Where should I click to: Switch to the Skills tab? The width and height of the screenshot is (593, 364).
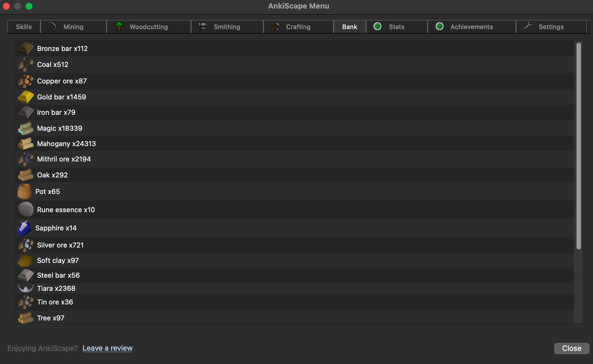(23, 26)
